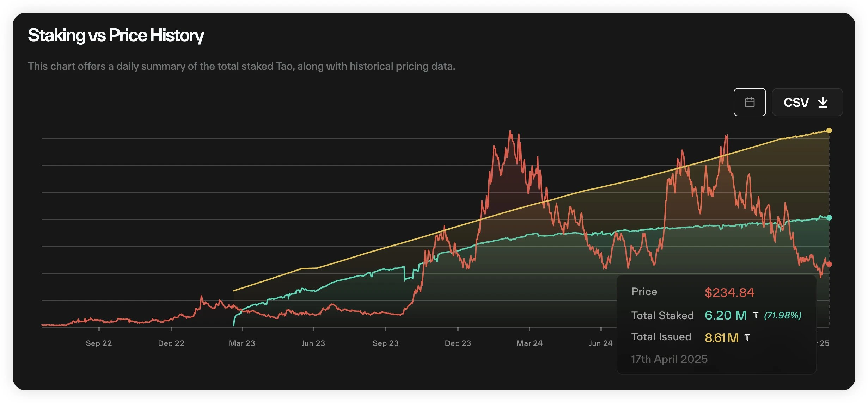Screen dimensions: 868x403
Task: Select the Dec 22 axis label
Action: (x=171, y=343)
